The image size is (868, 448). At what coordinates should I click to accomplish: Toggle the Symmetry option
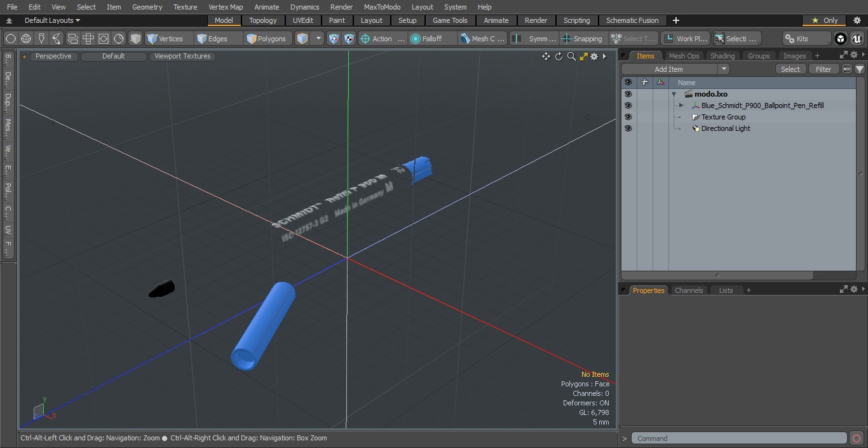(535, 39)
